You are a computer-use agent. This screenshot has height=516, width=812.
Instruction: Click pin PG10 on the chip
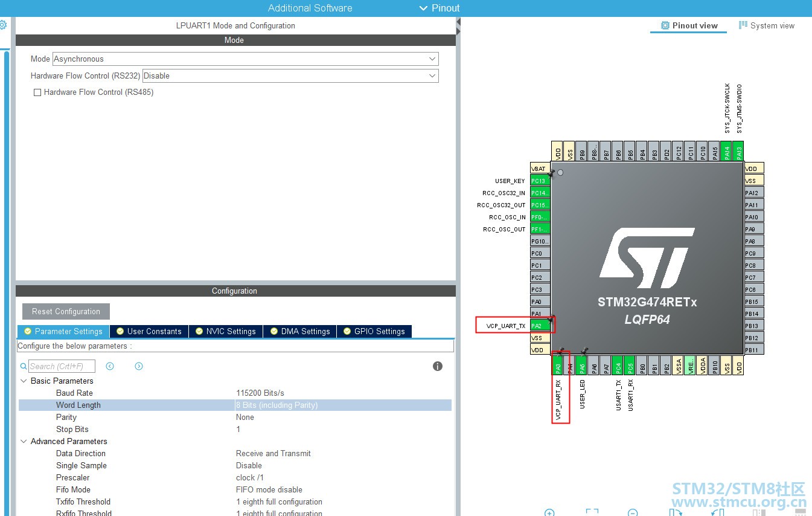click(x=540, y=241)
